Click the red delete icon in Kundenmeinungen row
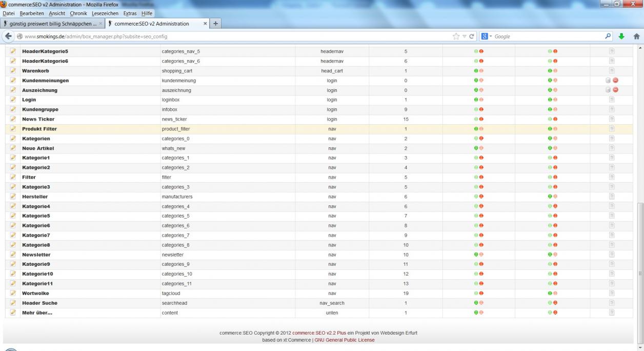Image resolution: width=644 pixels, height=351 pixels. pyautogui.click(x=615, y=81)
